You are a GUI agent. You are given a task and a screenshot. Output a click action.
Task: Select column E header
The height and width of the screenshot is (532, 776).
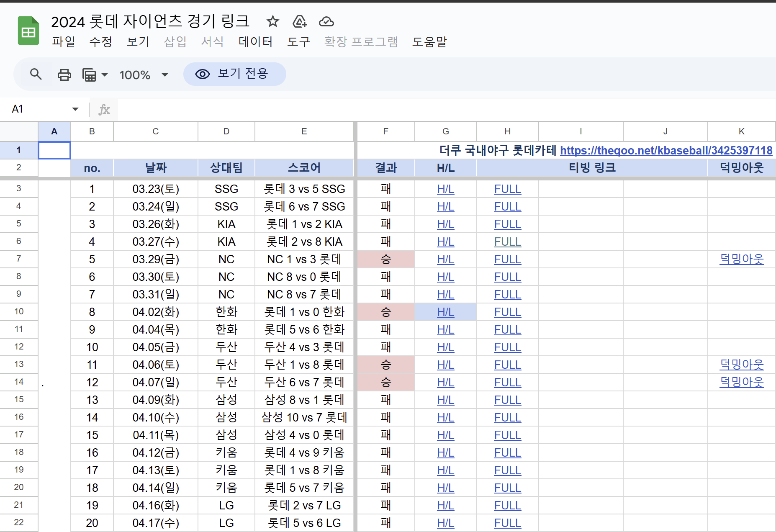pos(304,131)
